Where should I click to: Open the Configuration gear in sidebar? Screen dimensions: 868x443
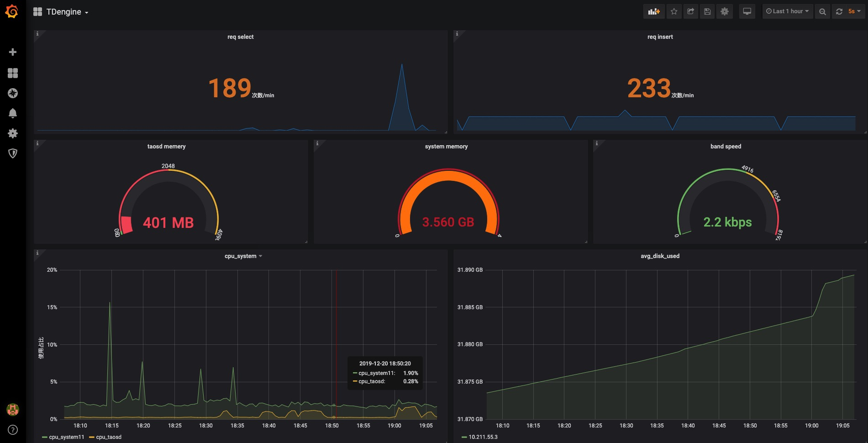click(13, 133)
